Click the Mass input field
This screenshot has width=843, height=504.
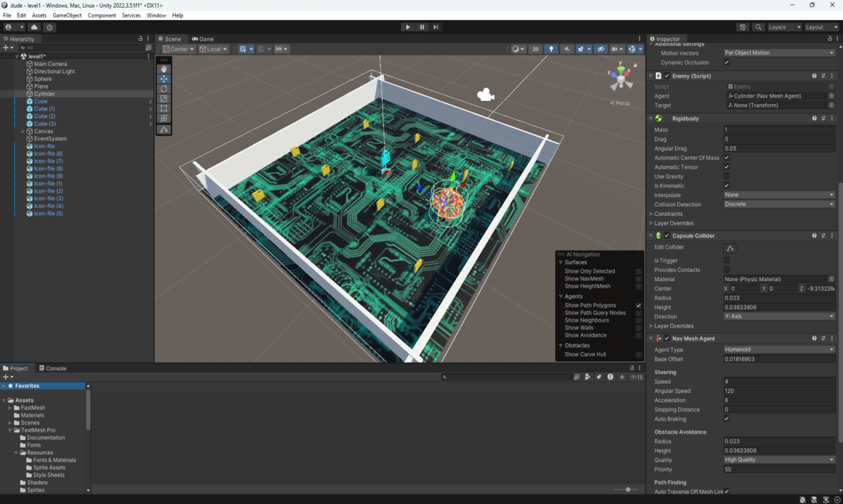tap(779, 130)
